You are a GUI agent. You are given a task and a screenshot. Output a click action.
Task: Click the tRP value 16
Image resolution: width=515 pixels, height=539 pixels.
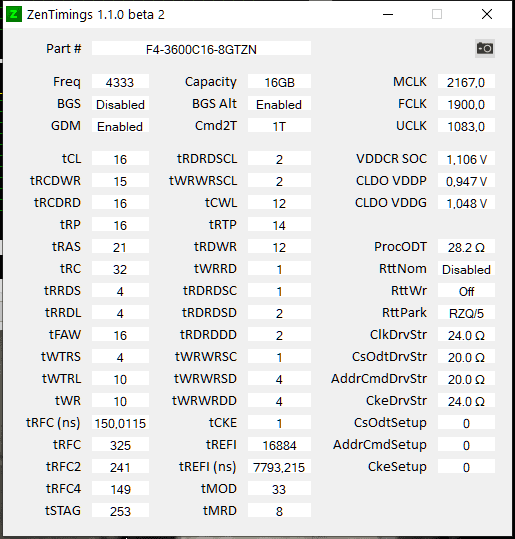tap(120, 224)
